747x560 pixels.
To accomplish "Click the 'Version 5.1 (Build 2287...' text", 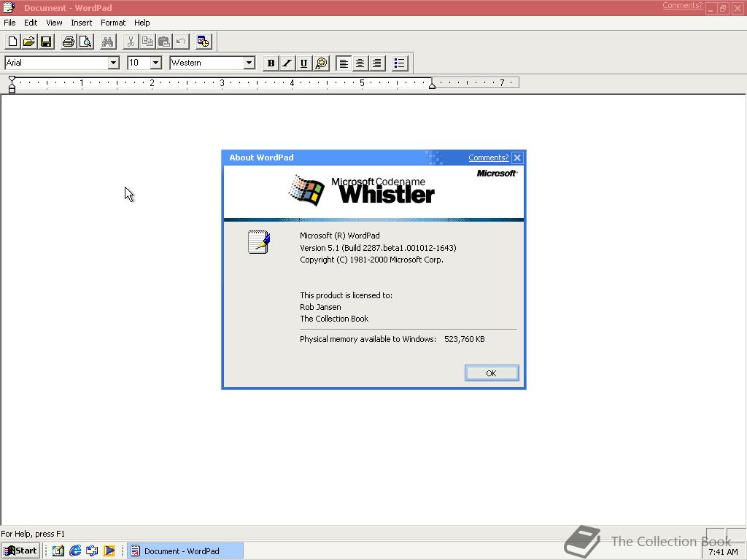I will (378, 248).
